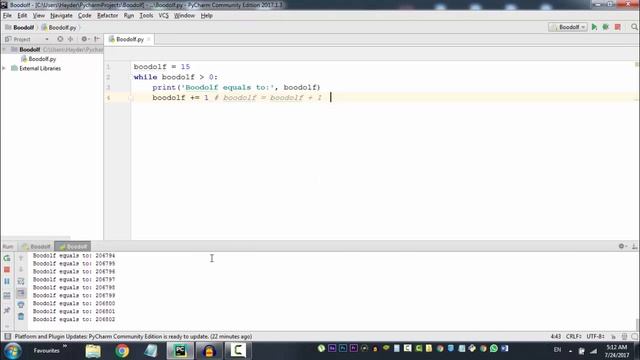The width and height of the screenshot is (640, 360).
Task: Click the PyCharm taskbar icon
Action: 180,351
